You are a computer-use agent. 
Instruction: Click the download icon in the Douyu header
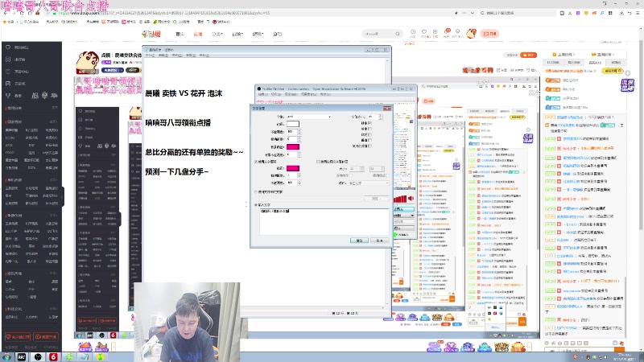(435, 32)
